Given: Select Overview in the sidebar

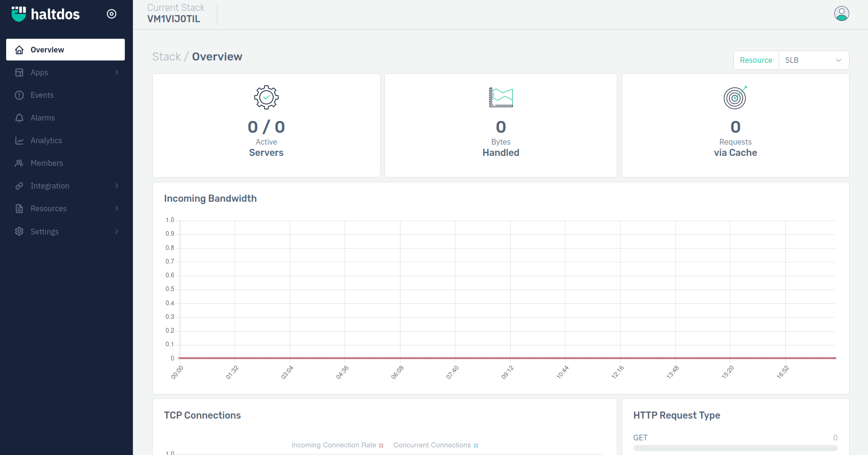Looking at the screenshot, I should click(65, 50).
